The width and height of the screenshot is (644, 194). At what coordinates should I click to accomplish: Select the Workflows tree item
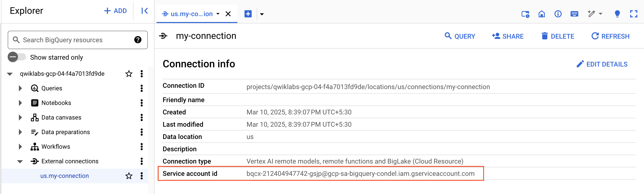[56, 147]
